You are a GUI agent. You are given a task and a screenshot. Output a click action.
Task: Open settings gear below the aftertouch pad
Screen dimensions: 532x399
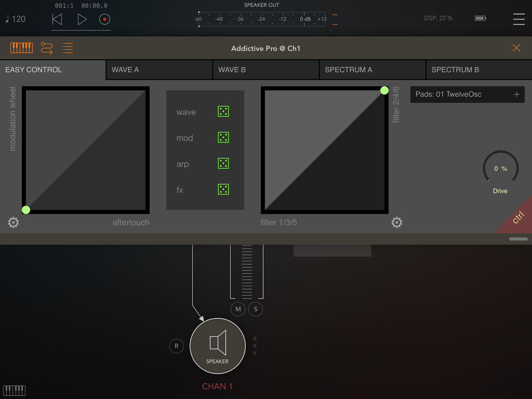tap(13, 222)
